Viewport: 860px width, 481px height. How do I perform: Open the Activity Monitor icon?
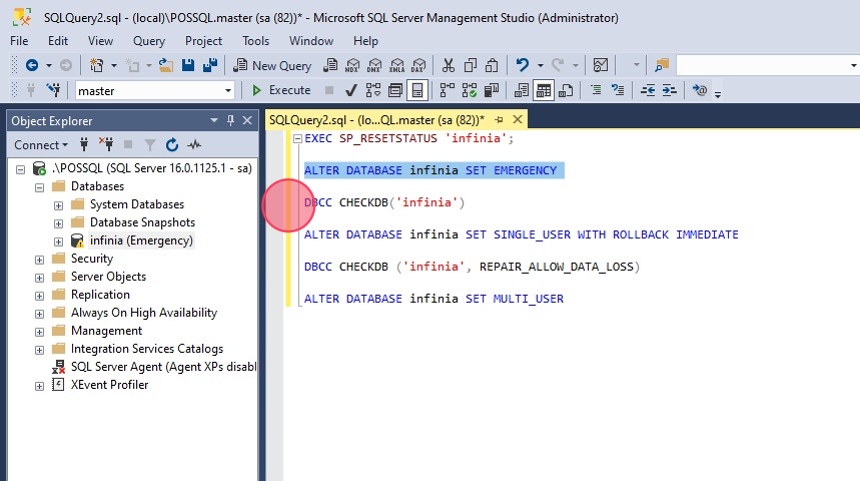[x=601, y=66]
